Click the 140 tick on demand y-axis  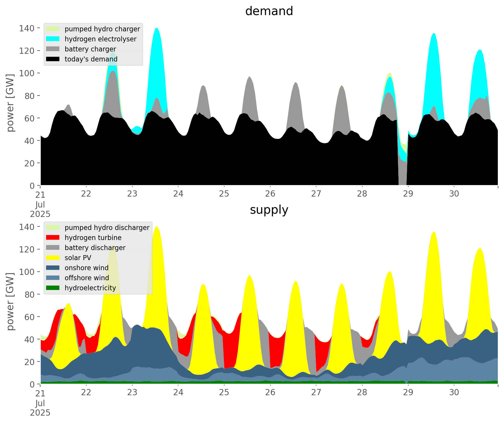[x=27, y=28]
